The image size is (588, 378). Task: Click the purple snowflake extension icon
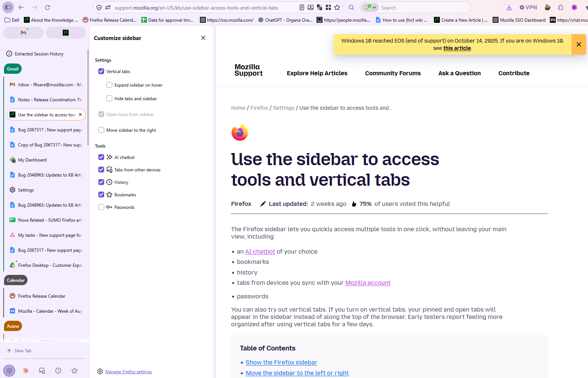574,7
